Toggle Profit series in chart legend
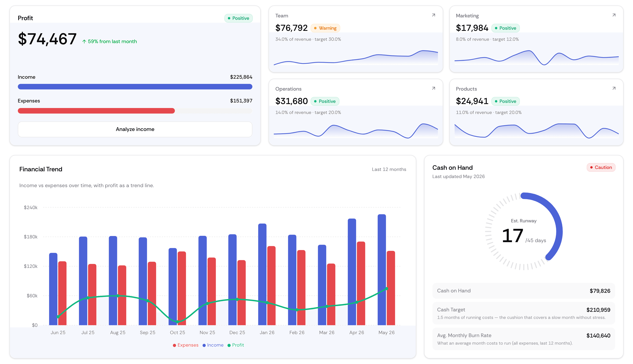Image resolution: width=633 pixels, height=364 pixels. (236, 345)
